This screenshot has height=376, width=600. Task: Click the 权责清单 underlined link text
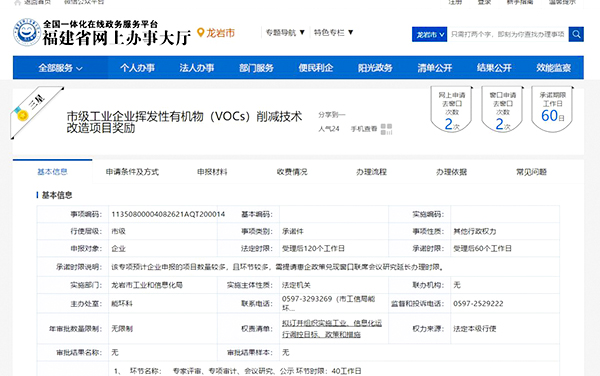(x=332, y=329)
